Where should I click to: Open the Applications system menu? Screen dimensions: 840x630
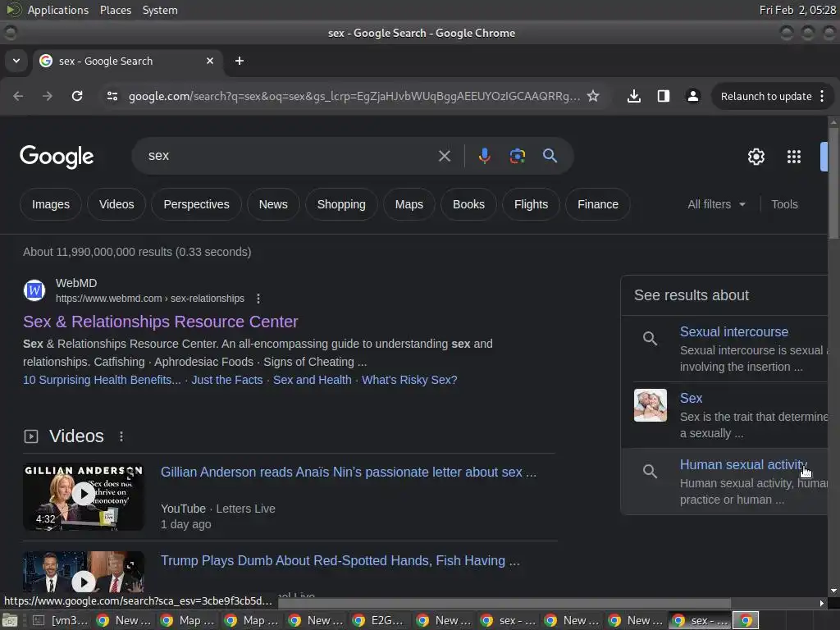click(58, 10)
